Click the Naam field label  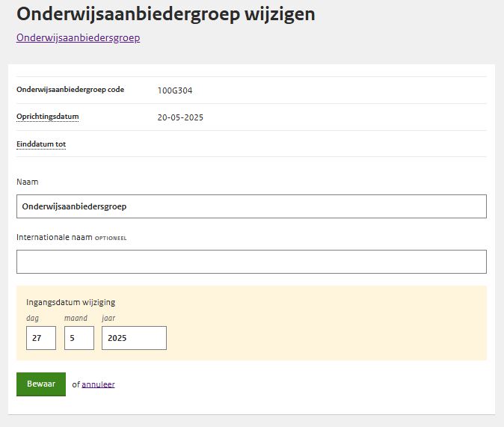(28, 182)
